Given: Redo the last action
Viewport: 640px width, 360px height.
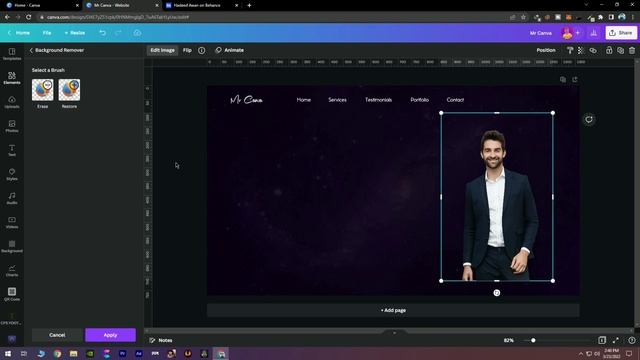Looking at the screenshot, I should click(118, 33).
